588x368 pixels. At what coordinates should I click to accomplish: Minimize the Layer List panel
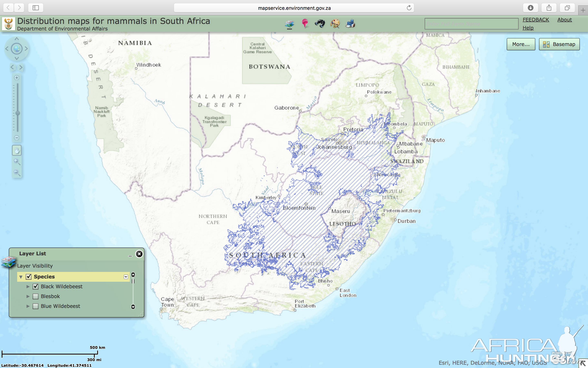click(130, 256)
